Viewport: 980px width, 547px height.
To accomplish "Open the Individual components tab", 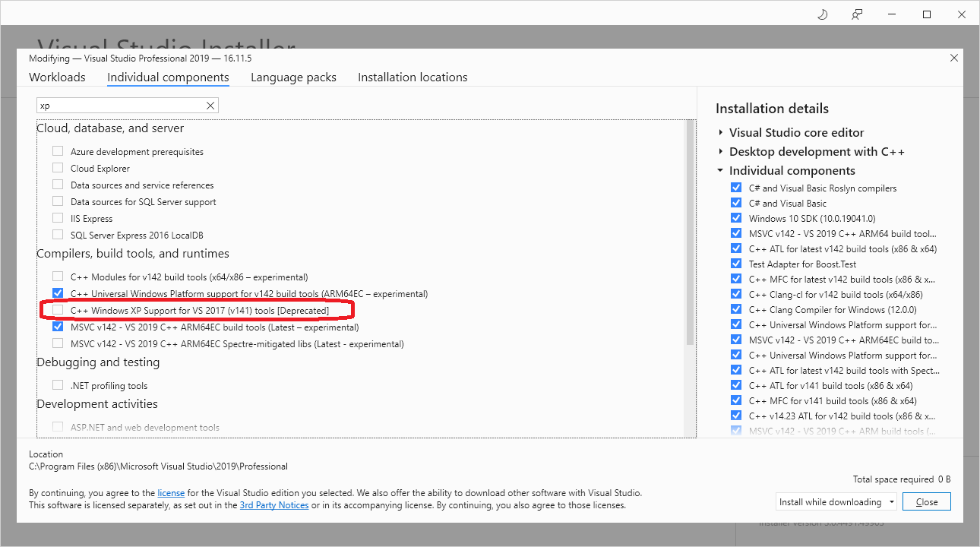I will tap(168, 77).
